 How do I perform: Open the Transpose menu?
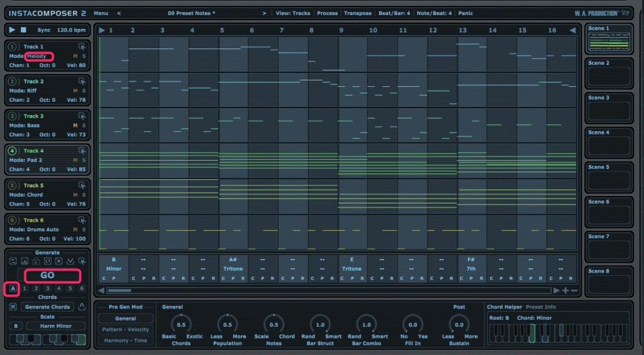(358, 13)
